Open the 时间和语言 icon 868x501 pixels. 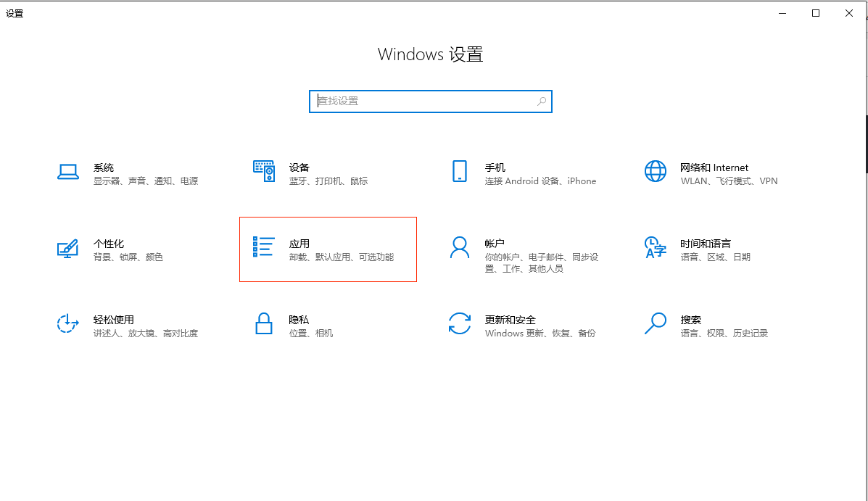click(656, 247)
